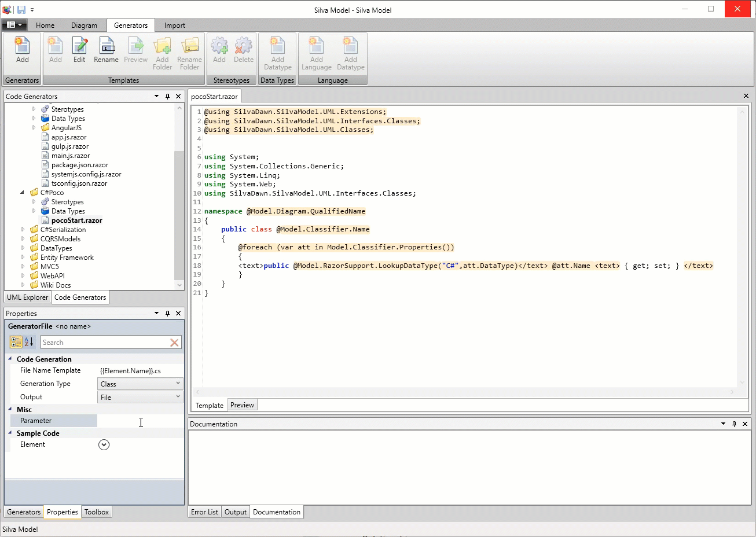Select the gulp.js.razor file
The image size is (756, 537).
coord(65,146)
